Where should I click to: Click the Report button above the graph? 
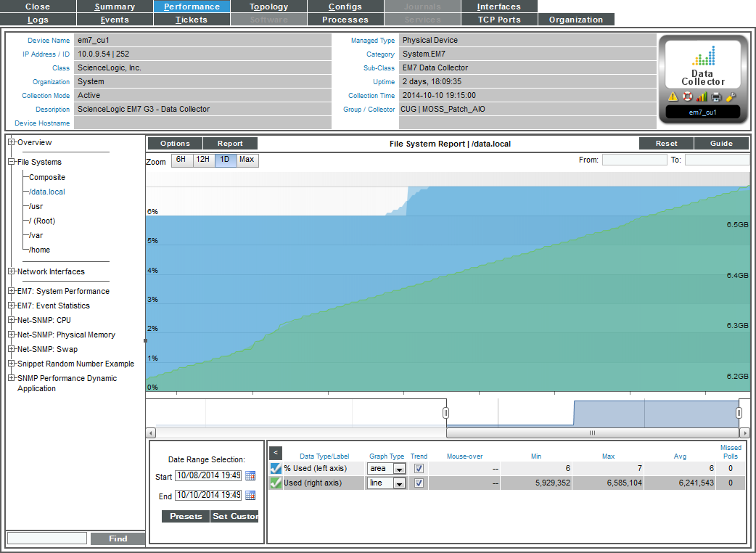230,143
